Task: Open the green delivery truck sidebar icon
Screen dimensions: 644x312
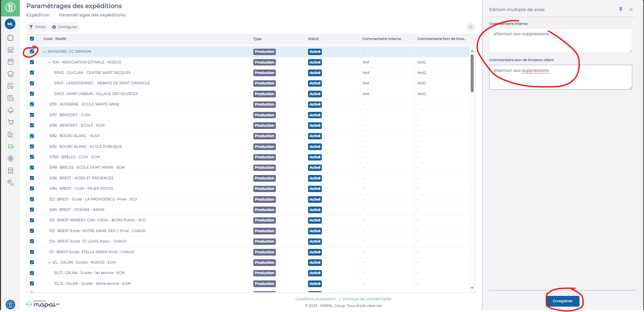Action: tap(10, 146)
